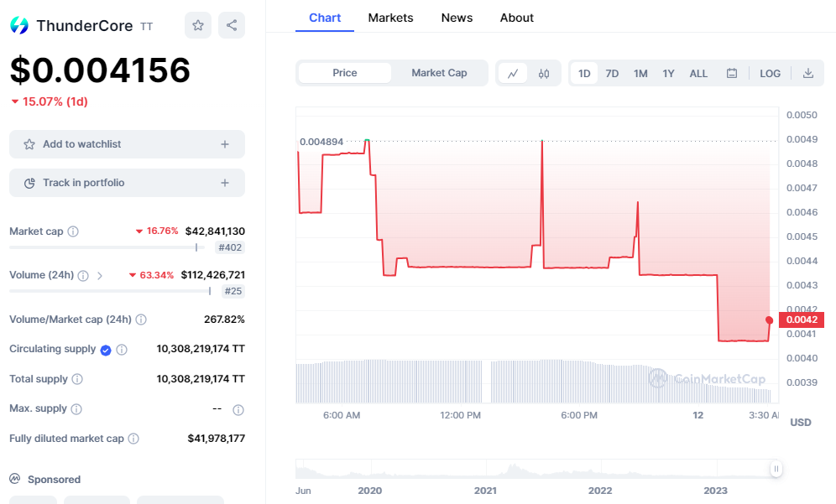This screenshot has width=836, height=504.
Task: Click the 0.0042 current price label
Action: 802,320
